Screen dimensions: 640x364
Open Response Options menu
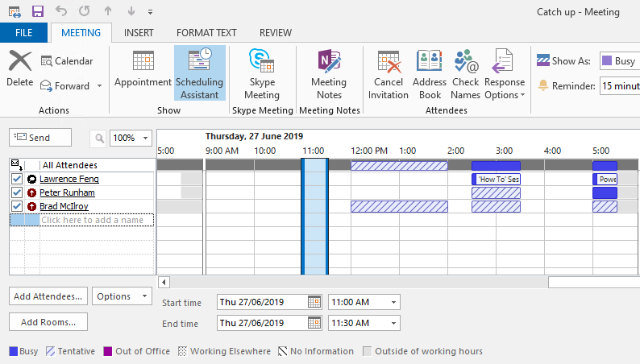tap(505, 73)
